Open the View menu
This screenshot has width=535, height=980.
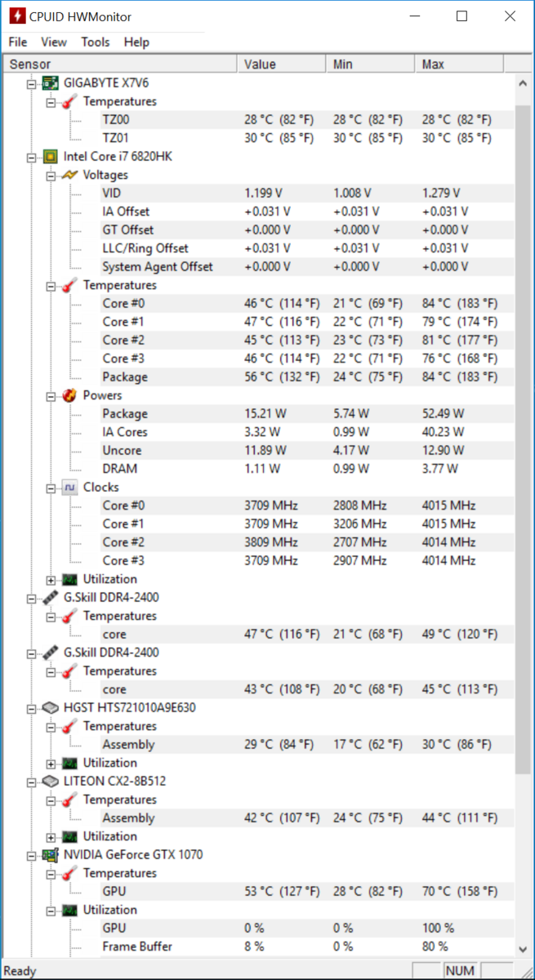[x=54, y=42]
